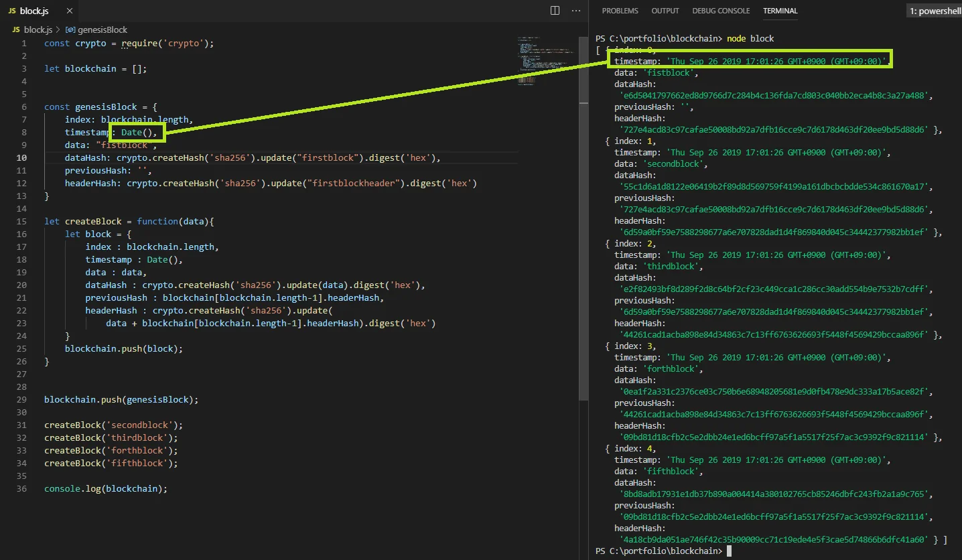Click 'createBlock' in the line 15 declaration
962x560 pixels.
[x=93, y=222]
